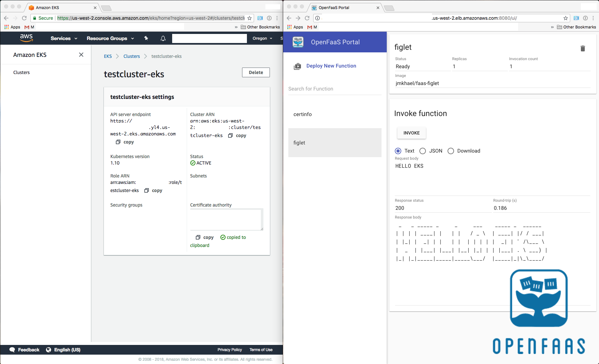Open AWS notifications bell
The height and width of the screenshot is (364, 599).
coord(163,38)
